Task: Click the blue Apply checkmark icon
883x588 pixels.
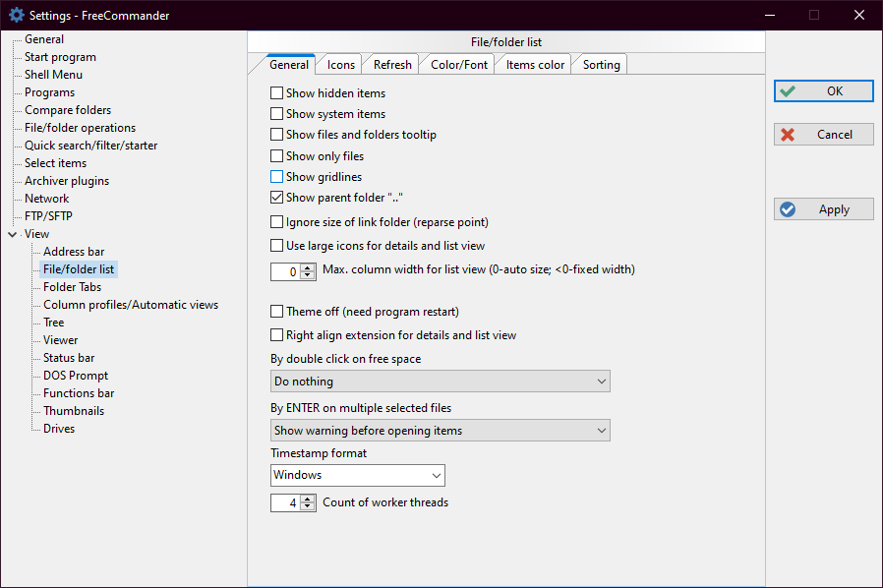Action: [787, 209]
